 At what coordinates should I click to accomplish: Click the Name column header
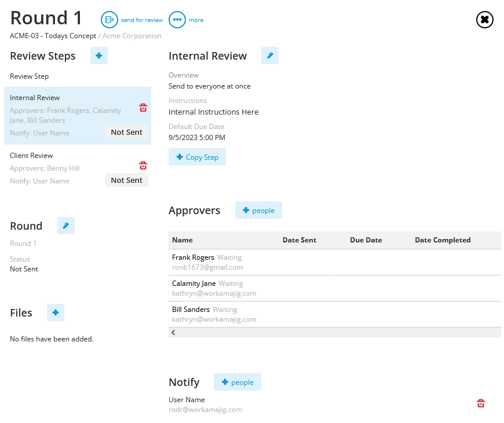pos(181,240)
